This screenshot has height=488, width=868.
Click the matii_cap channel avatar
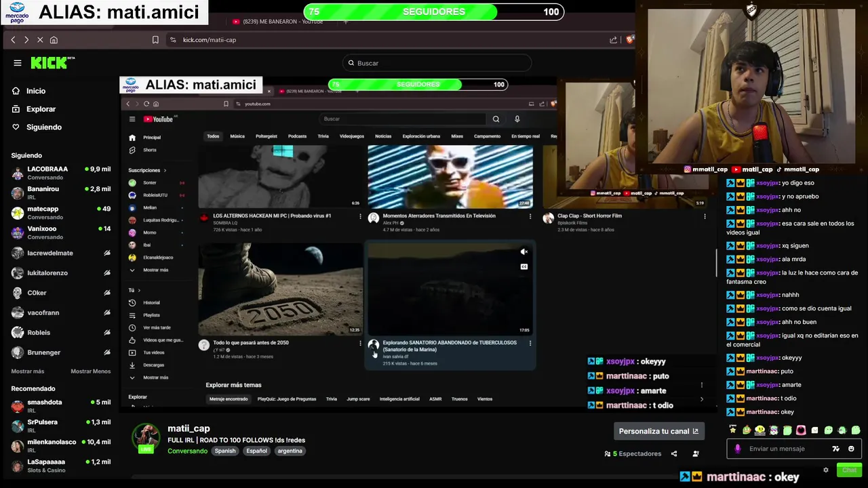tap(146, 438)
